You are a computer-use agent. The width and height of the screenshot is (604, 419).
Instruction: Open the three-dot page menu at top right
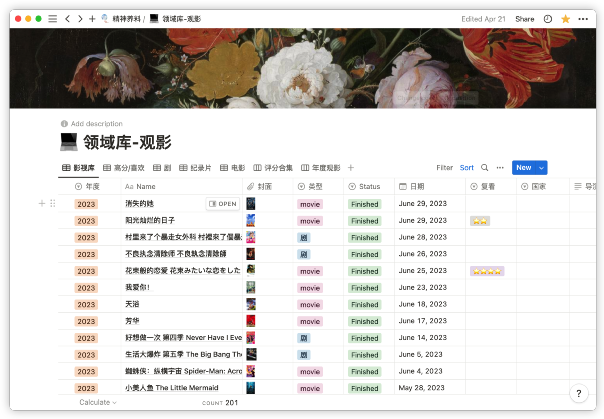click(583, 19)
